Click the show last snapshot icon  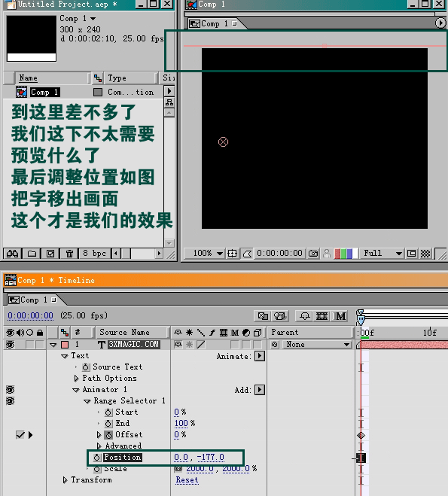click(x=327, y=254)
